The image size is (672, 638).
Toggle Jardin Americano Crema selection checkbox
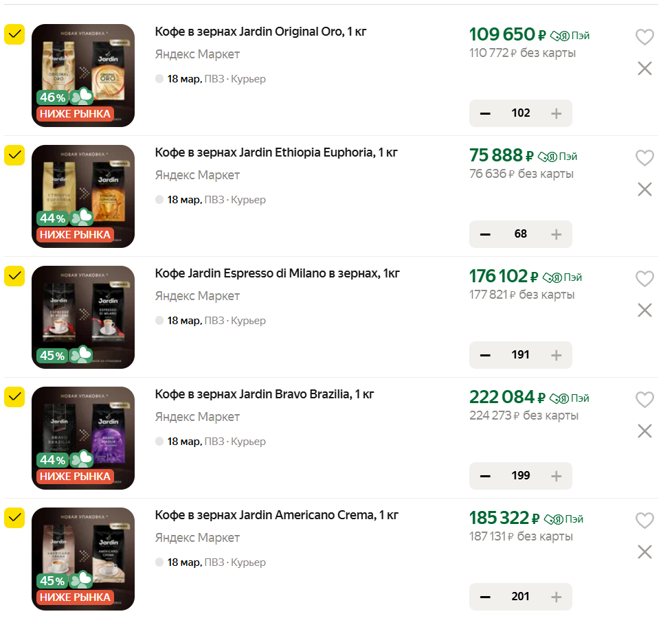pos(14,518)
